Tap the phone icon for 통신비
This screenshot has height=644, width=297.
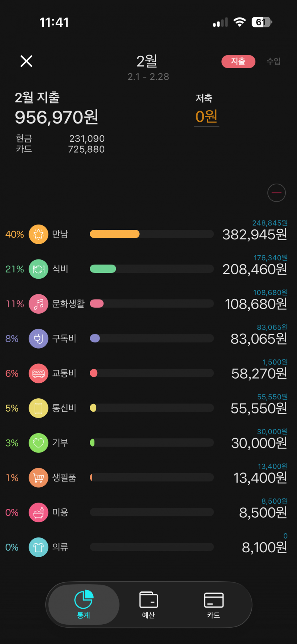coord(39,408)
